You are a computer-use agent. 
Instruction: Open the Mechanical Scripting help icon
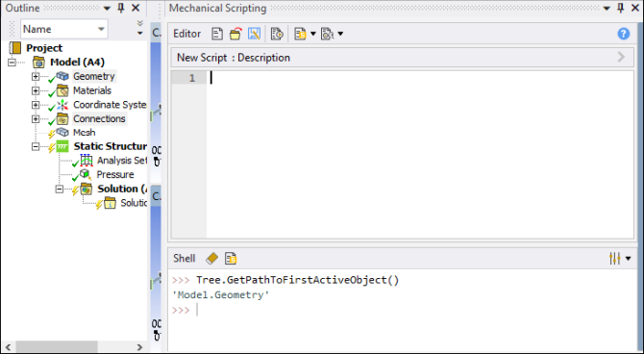click(624, 34)
